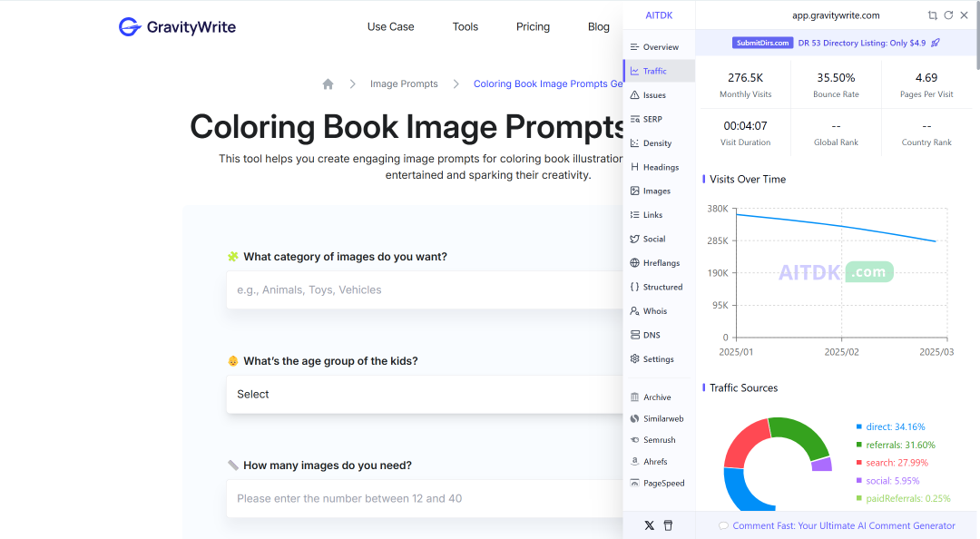This screenshot has height=539, width=980.
Task: Select the Traffic tab in AITDK sidebar
Action: [x=659, y=71]
